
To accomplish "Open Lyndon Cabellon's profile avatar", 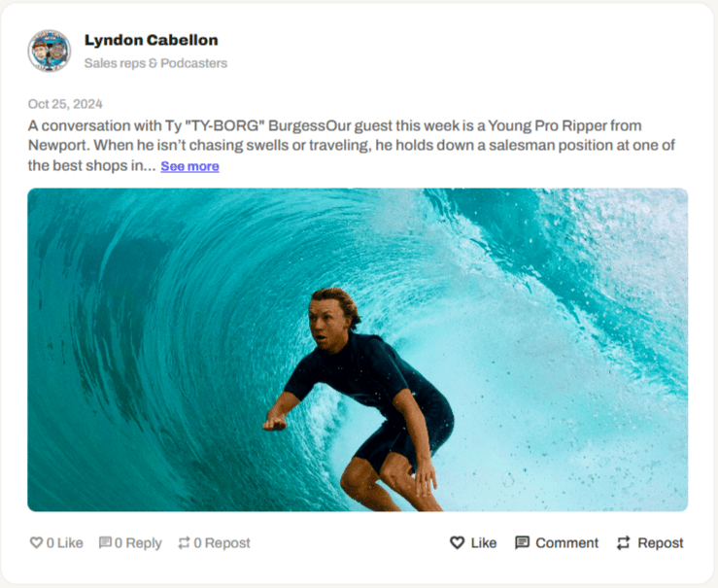I will point(49,51).
